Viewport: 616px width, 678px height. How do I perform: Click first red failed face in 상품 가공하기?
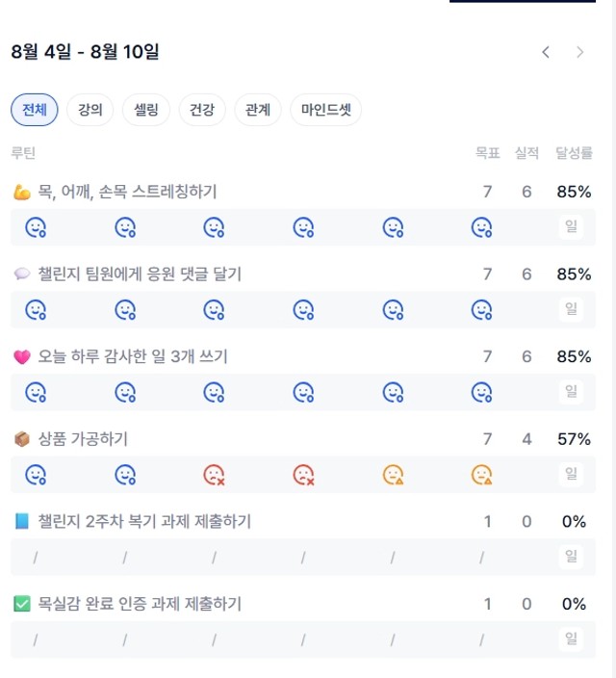tap(214, 475)
